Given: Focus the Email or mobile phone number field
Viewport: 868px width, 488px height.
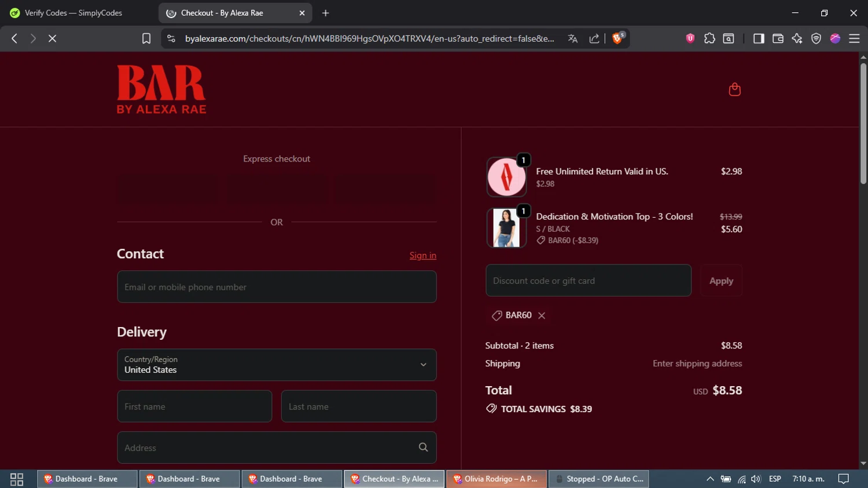Looking at the screenshot, I should pyautogui.click(x=277, y=287).
